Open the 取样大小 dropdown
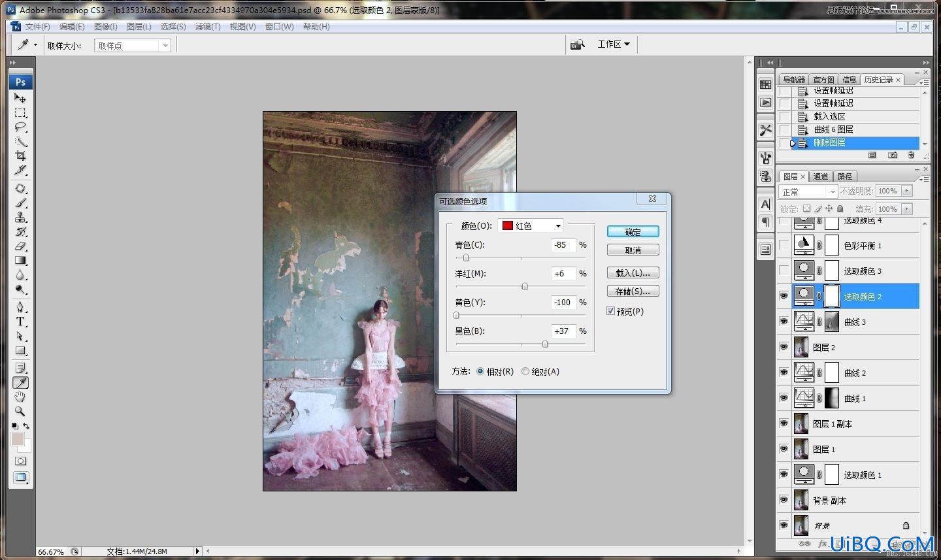Screen dimensions: 941x560 click(x=133, y=45)
